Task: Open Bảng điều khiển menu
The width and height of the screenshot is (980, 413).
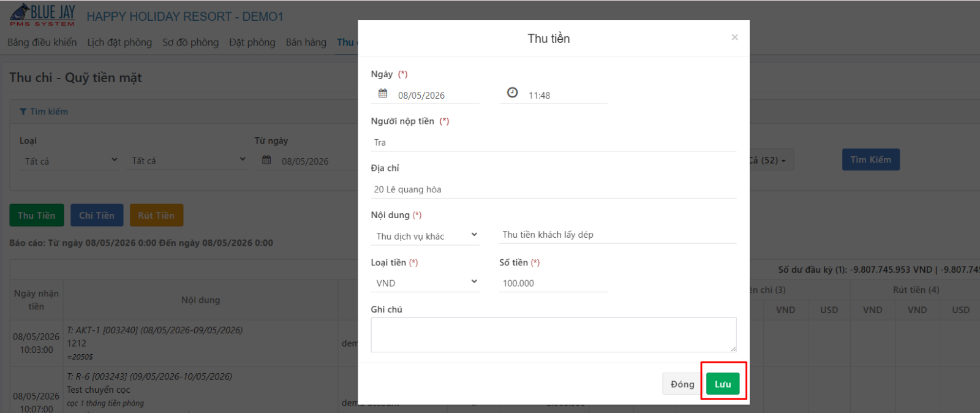Action: 42,42
